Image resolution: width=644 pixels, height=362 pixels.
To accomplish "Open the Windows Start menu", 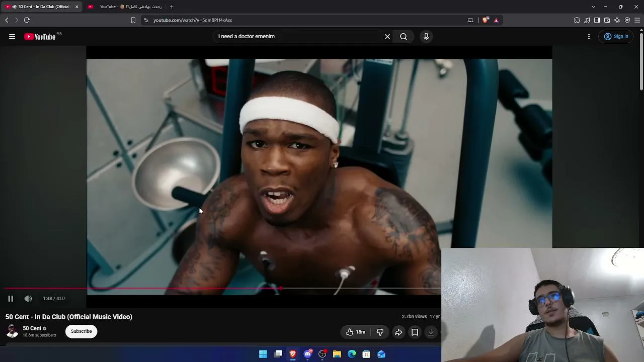I will coord(263,354).
